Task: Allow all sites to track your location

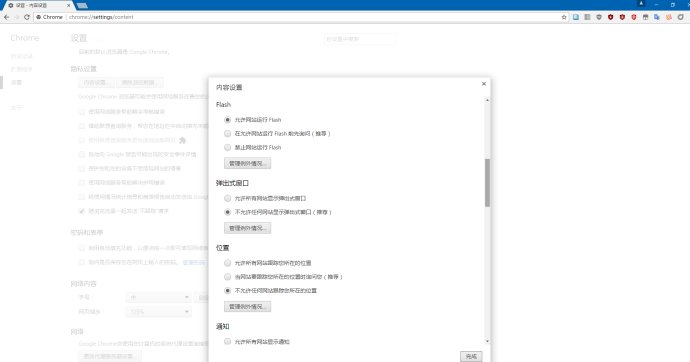Action: point(228,263)
